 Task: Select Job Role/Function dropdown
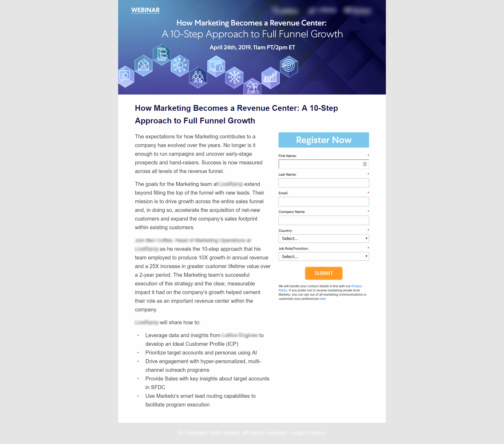click(323, 257)
